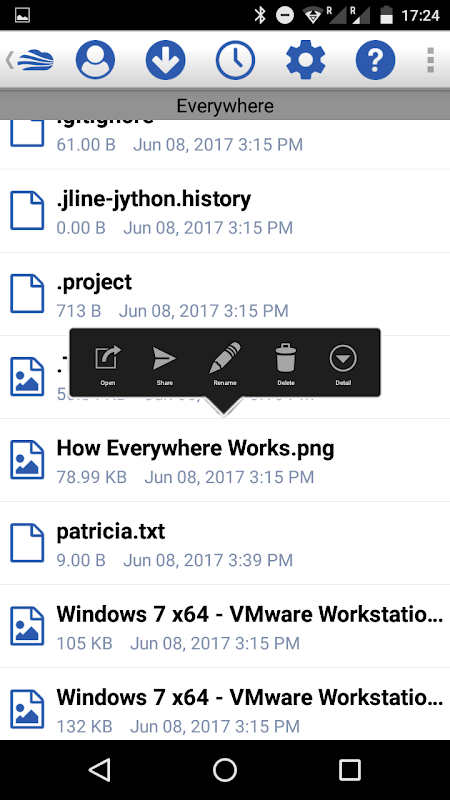Image resolution: width=450 pixels, height=800 pixels.
Task: Open the three-dot overflow menu
Action: tap(431, 60)
